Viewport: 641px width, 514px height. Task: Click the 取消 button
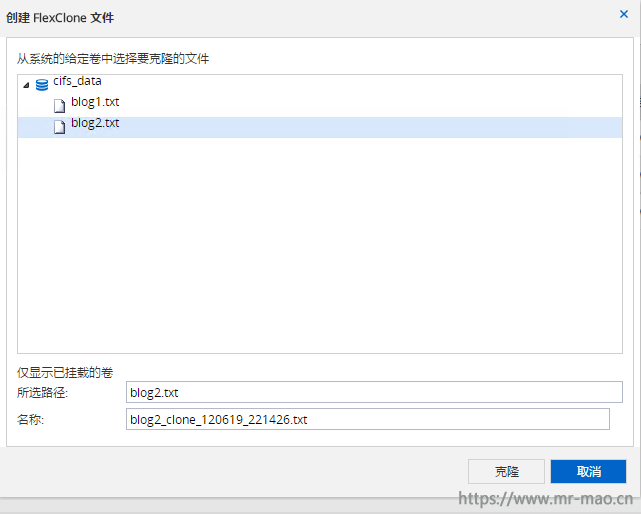(588, 471)
